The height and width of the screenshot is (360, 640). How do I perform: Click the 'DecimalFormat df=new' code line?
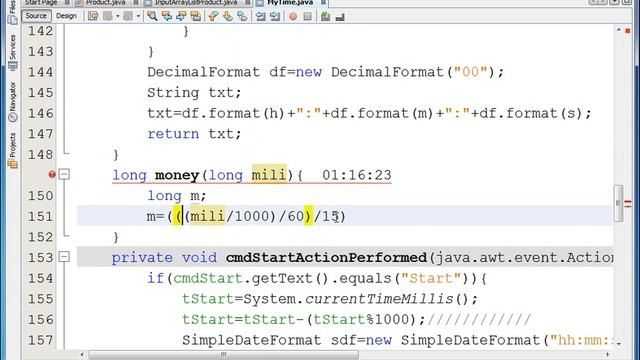pyautogui.click(x=326, y=72)
